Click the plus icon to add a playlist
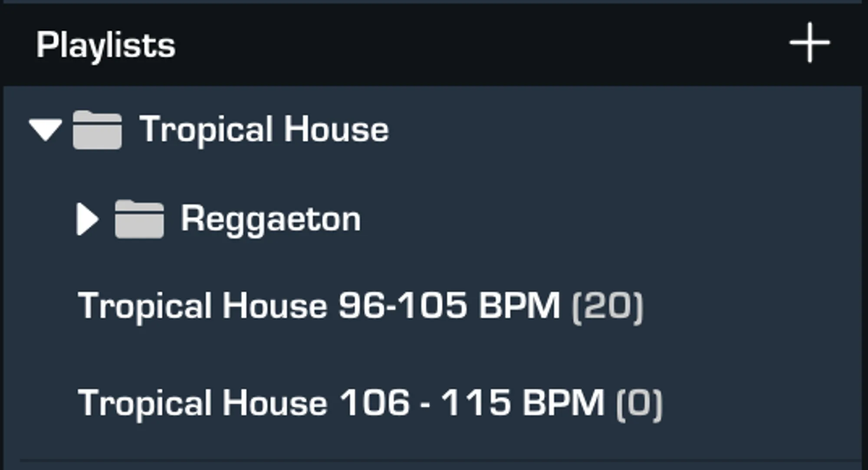This screenshot has height=470, width=868. [x=809, y=43]
